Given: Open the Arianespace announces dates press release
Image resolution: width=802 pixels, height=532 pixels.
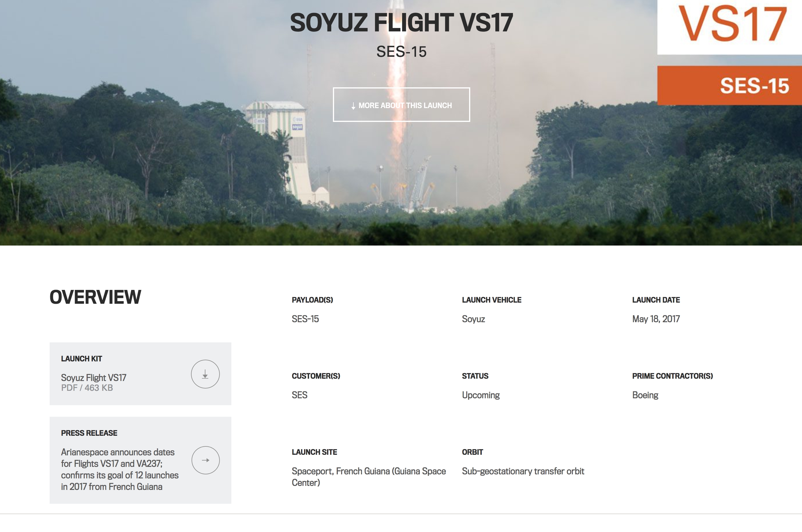Looking at the screenshot, I should (119, 469).
